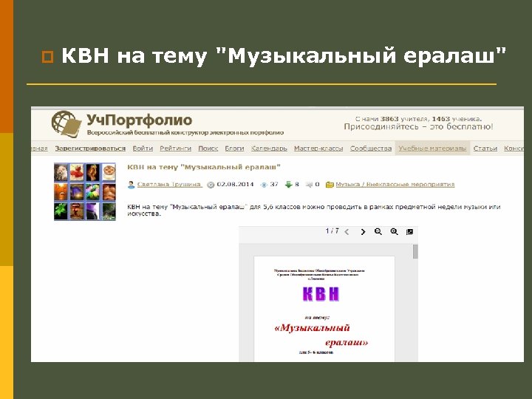The image size is (532, 399).
Task: Click the date text 02.08.2014
Action: pos(235,185)
